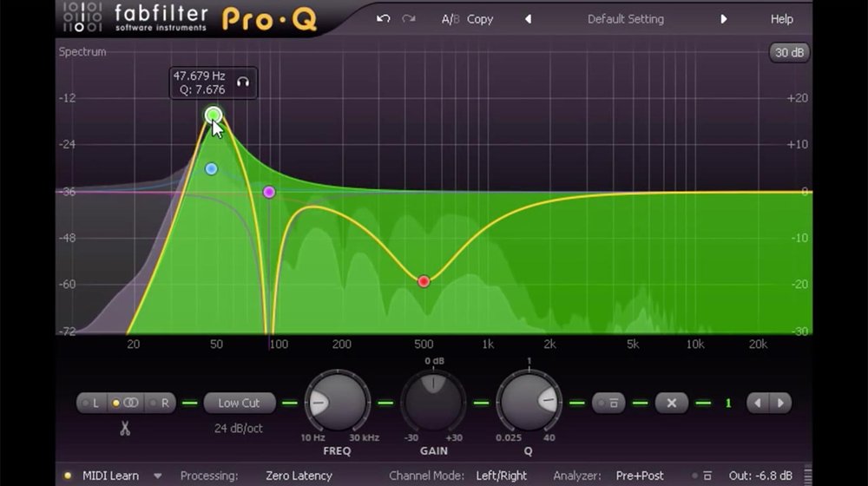The image size is (868, 486).
Task: Click the MIDI Learn button
Action: pyautogui.click(x=111, y=476)
